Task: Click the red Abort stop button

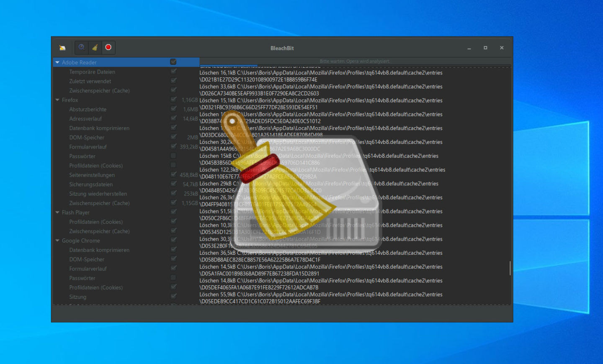Action: [108, 47]
